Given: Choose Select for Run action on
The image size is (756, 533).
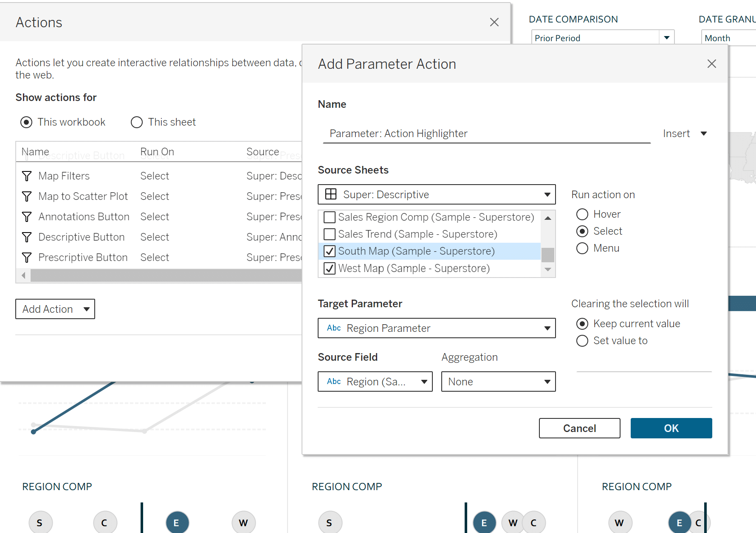Looking at the screenshot, I should pos(582,231).
